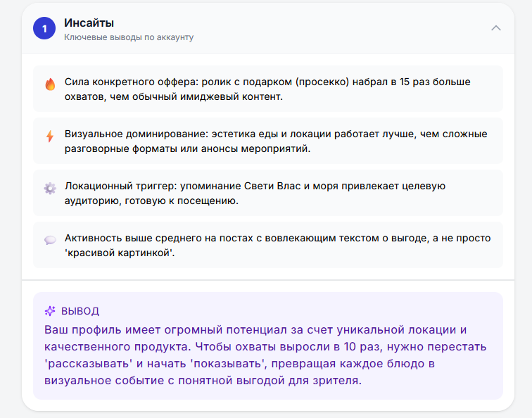532x418 pixels.
Task: Click the 'Инсайты' heading
Action: point(89,23)
